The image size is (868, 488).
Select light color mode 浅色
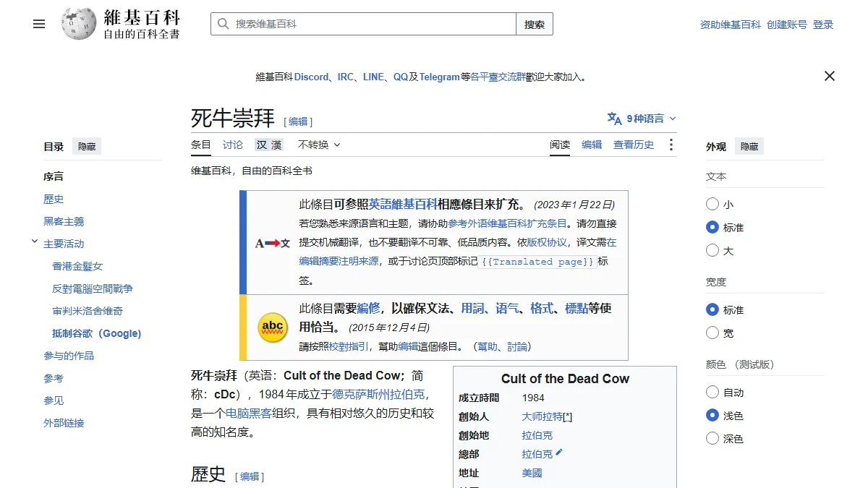point(712,416)
